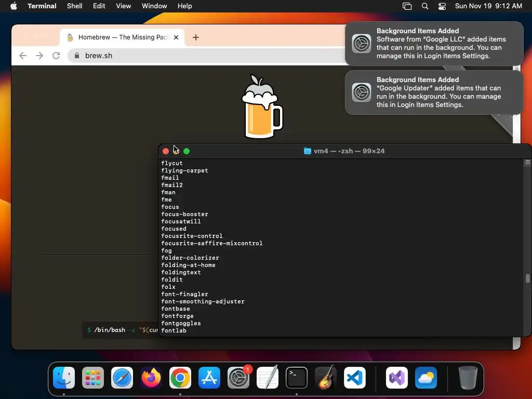Open the purple Visual Studio dock icon
The height and width of the screenshot is (399, 532).
(x=397, y=378)
